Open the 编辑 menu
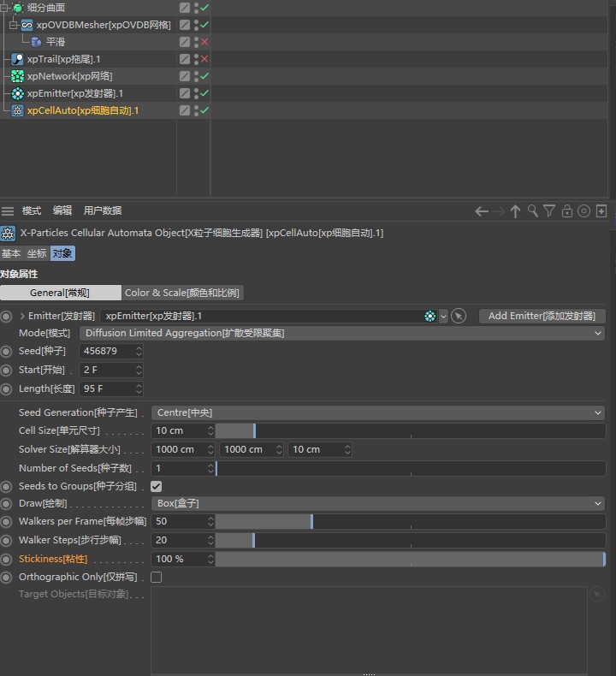 pyautogui.click(x=62, y=211)
